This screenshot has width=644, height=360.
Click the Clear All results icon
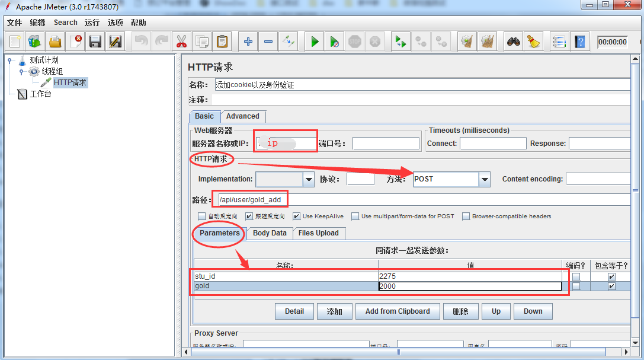pos(487,42)
